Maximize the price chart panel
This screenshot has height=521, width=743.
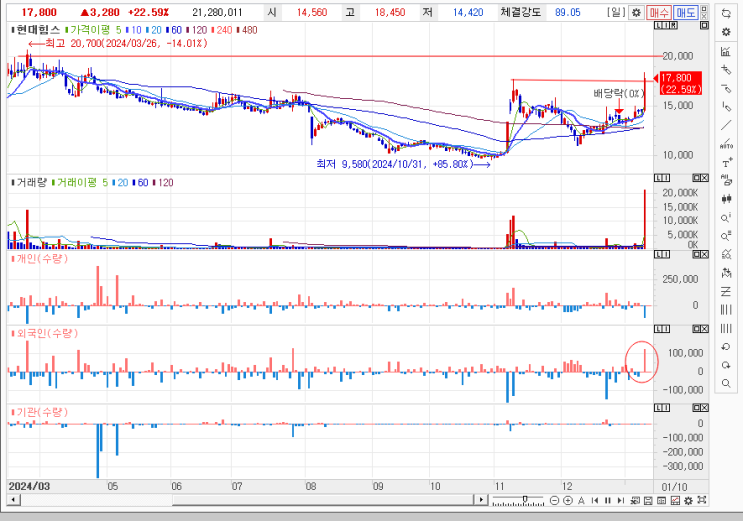[x=705, y=25]
